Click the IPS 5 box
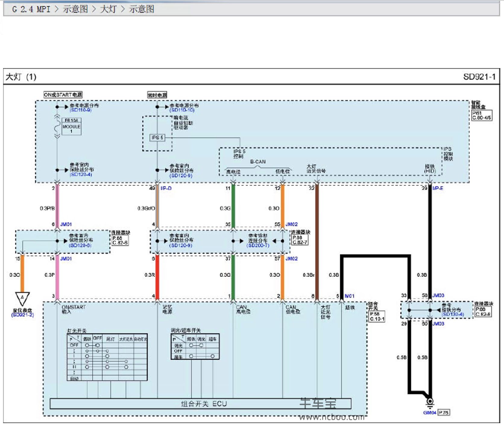This screenshot has height=428, width=504. pos(157,138)
